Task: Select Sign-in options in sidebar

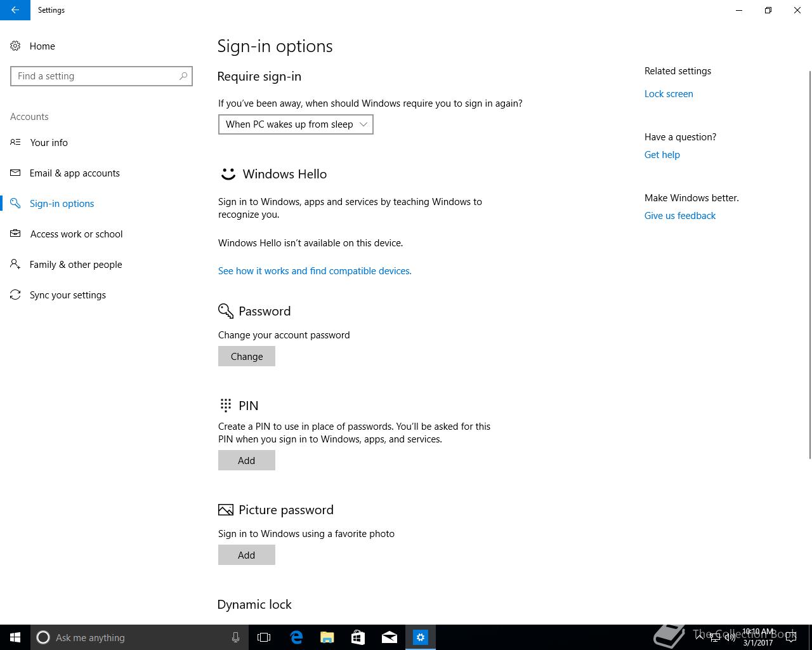Action: click(x=62, y=203)
